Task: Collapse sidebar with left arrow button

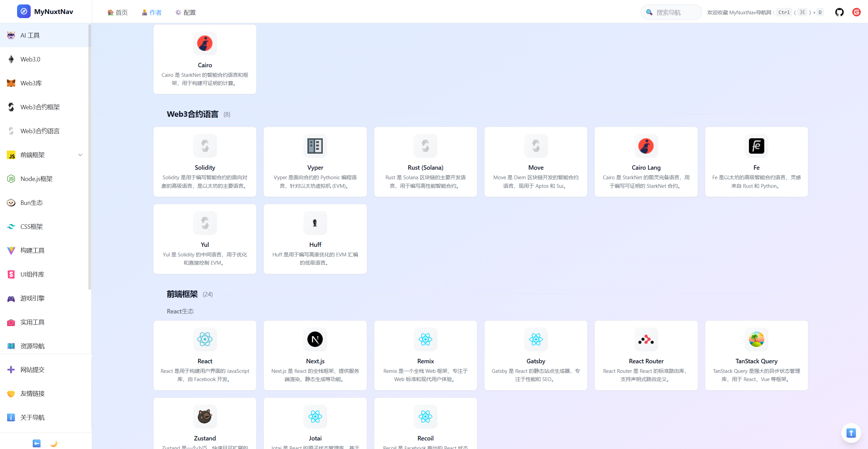Action: tap(37, 443)
